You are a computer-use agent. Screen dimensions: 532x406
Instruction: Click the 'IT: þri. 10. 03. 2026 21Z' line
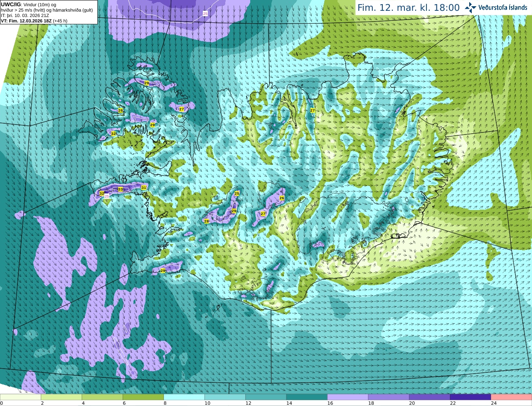pyautogui.click(x=25, y=15)
